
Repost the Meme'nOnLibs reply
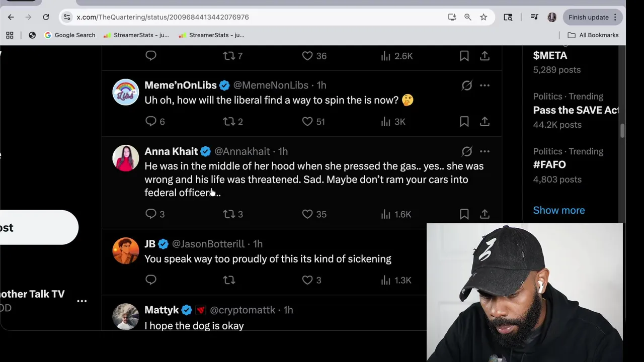coord(229,122)
